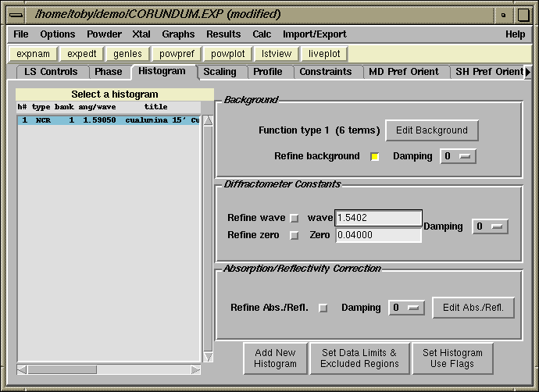Screen dimensions: 539x392
Task: Click the Function type 1 (6 terms) label
Action: coord(319,130)
